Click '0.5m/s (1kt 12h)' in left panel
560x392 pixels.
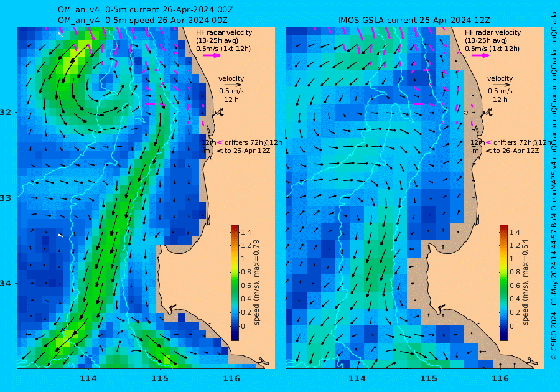click(x=223, y=49)
